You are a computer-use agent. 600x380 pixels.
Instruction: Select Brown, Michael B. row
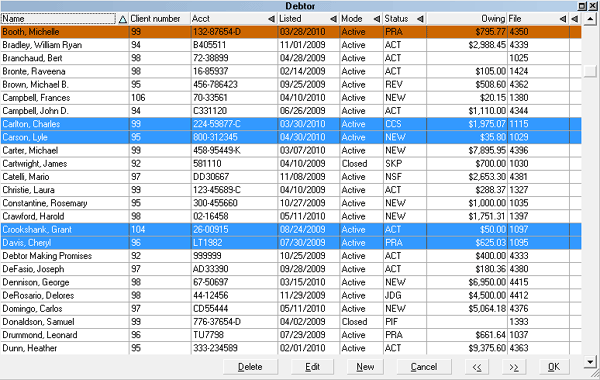(x=291, y=85)
